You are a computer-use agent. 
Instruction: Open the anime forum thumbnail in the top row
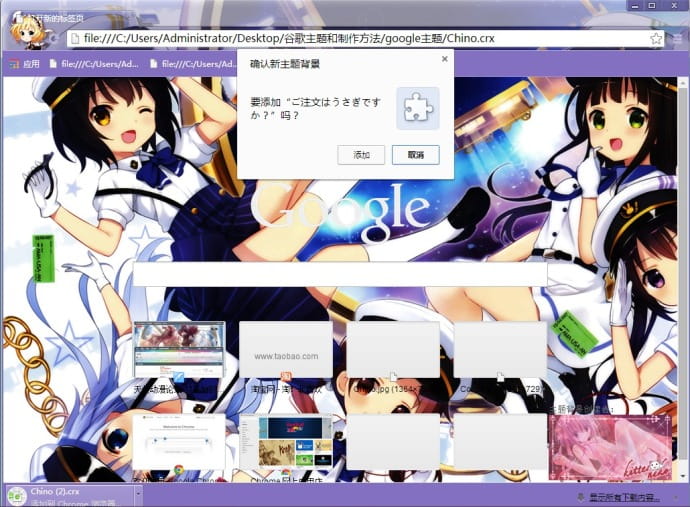pos(179,349)
